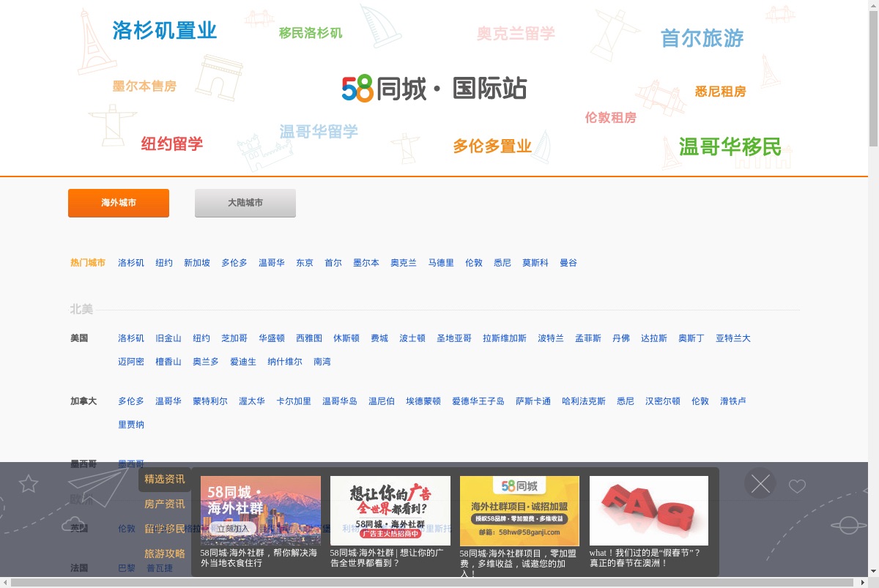The image size is (879, 588).
Task: Open 圣地亚哥 under 美国
Action: pos(454,338)
